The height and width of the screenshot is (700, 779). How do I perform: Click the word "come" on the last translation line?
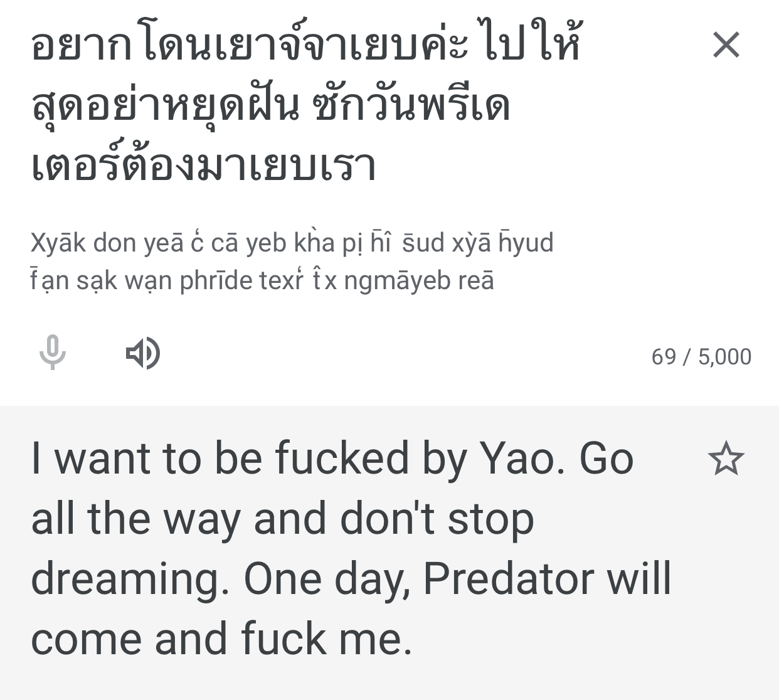click(87, 639)
